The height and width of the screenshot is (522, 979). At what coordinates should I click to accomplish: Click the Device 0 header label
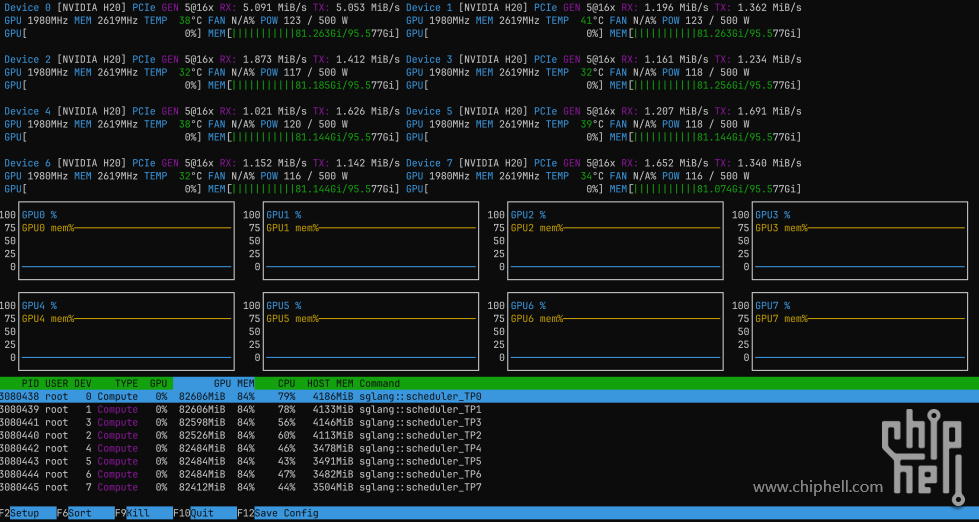(x=28, y=7)
